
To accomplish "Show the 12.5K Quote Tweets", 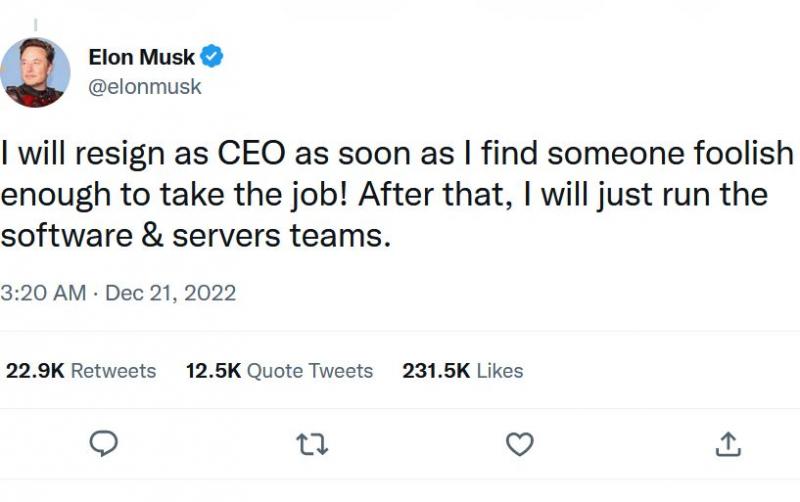I will click(x=280, y=371).
